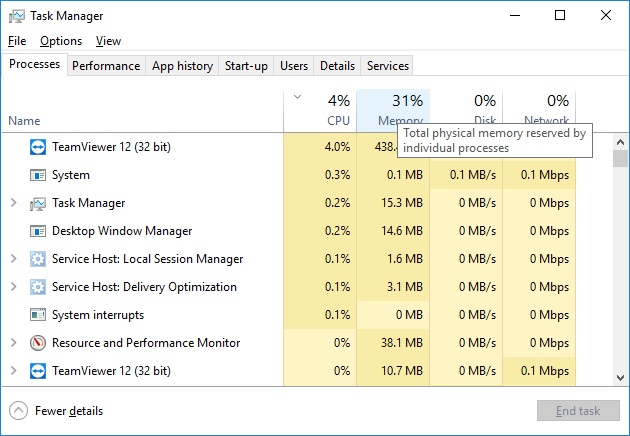
Task: Expand Service Host: Delivery Optimization
Action: (x=13, y=287)
